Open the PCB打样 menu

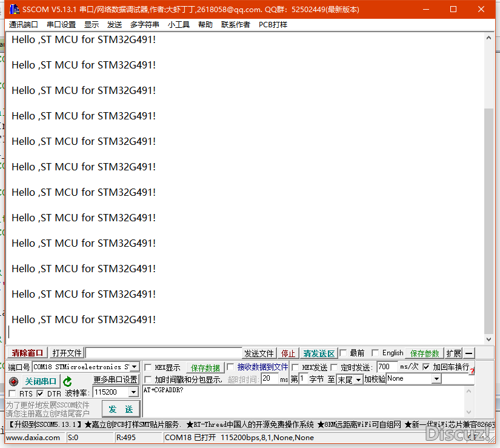point(273,25)
